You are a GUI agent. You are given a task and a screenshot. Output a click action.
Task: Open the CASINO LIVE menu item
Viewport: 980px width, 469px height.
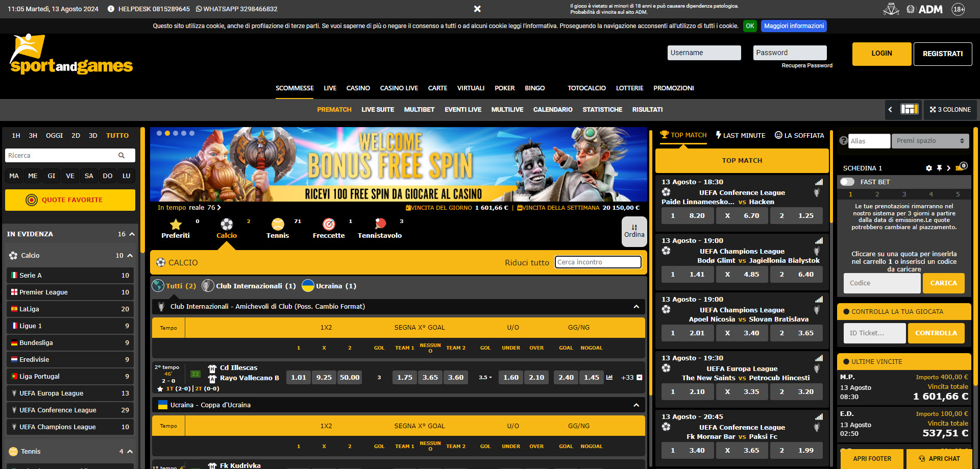tap(399, 88)
